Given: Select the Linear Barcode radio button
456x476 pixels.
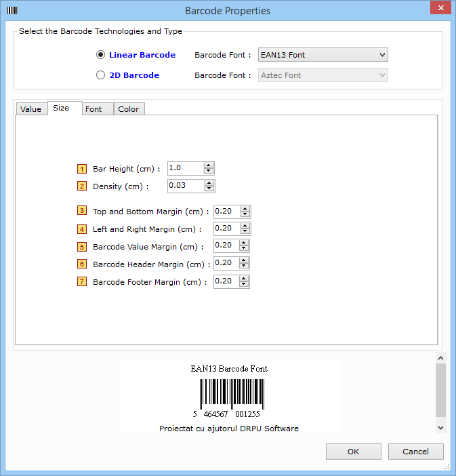Looking at the screenshot, I should 100,55.
